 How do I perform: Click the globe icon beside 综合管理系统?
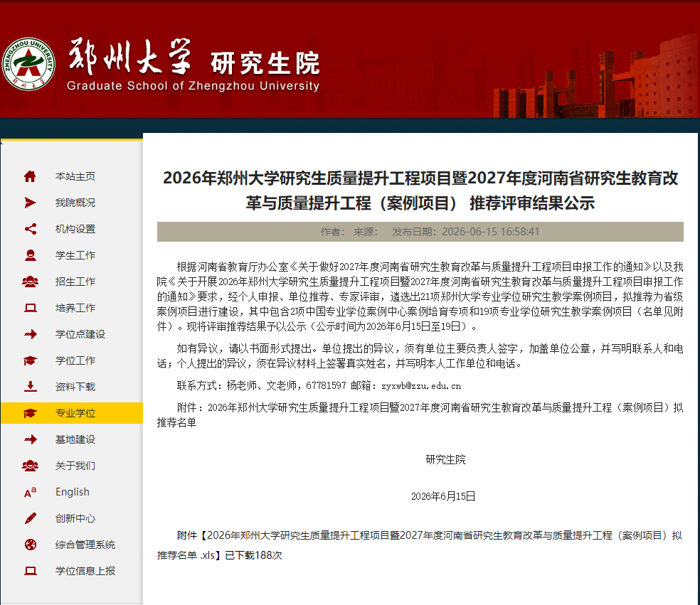click(x=30, y=545)
